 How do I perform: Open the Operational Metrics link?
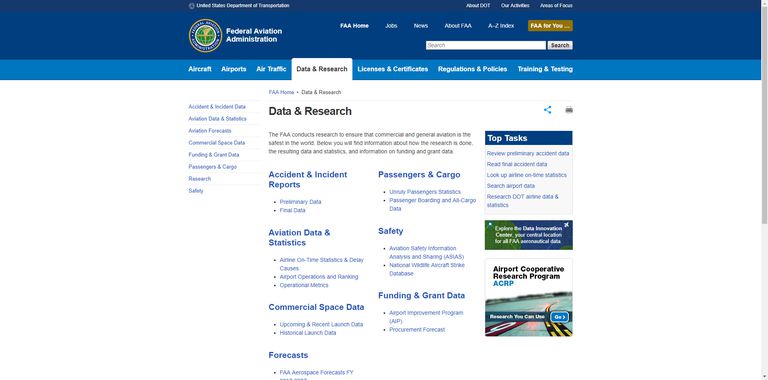pyautogui.click(x=304, y=285)
